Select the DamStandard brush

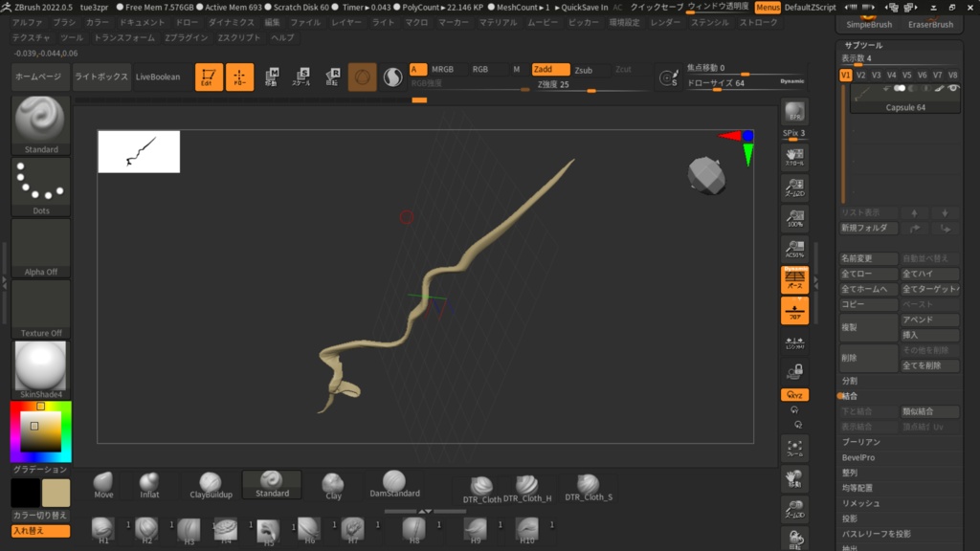(394, 485)
